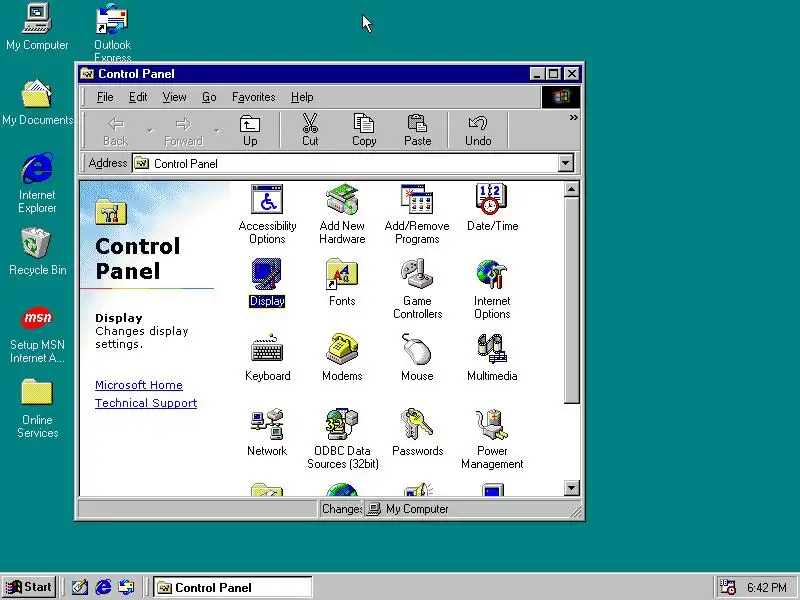Select Internet Explorer desktop icon

coord(37,183)
